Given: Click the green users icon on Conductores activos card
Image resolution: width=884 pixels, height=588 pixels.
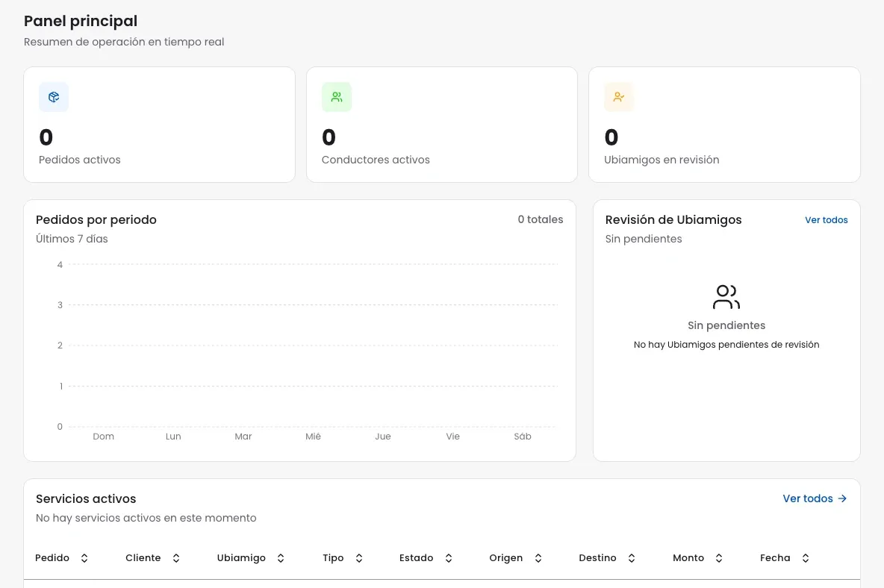Looking at the screenshot, I should (337, 97).
